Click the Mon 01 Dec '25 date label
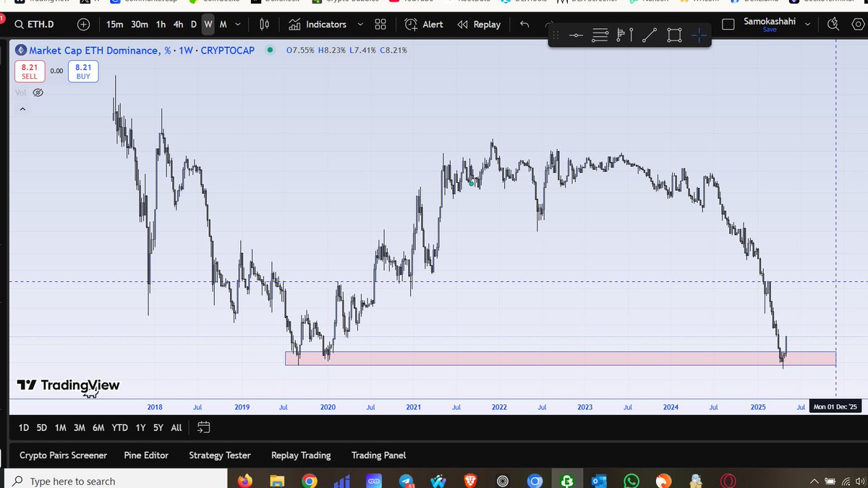This screenshot has width=868, height=488. point(835,407)
